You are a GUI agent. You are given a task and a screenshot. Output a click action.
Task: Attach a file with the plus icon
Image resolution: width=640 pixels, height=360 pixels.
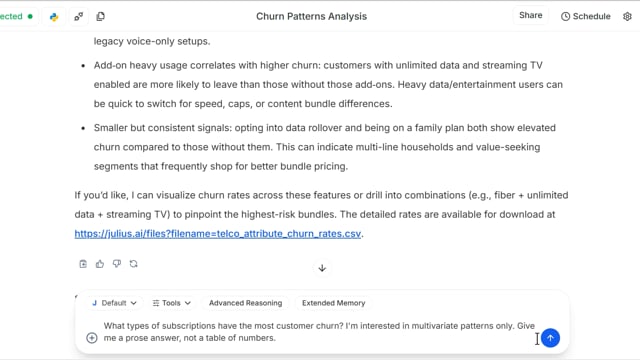[92, 338]
